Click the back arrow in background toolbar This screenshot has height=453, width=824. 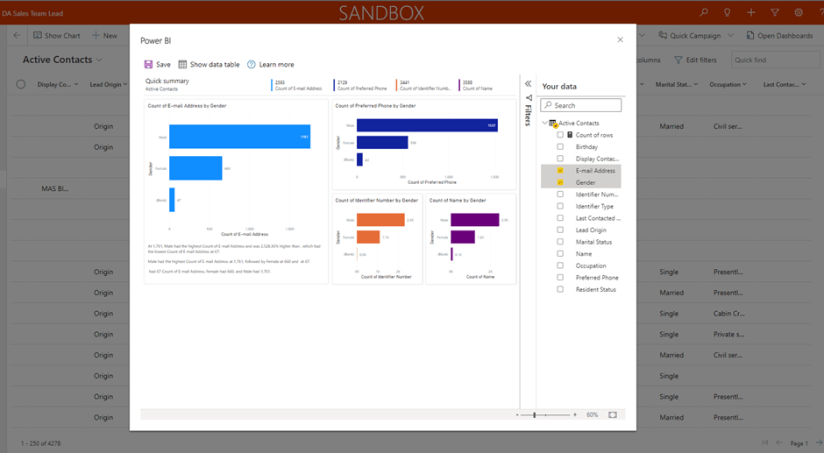(x=17, y=35)
